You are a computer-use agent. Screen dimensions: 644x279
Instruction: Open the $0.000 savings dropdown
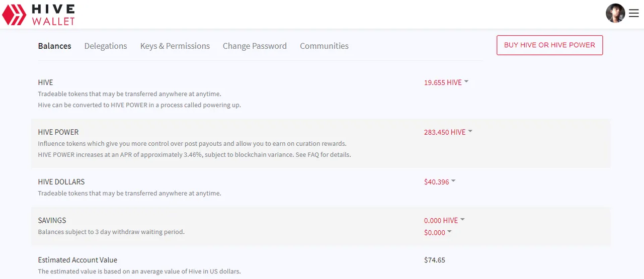click(438, 232)
